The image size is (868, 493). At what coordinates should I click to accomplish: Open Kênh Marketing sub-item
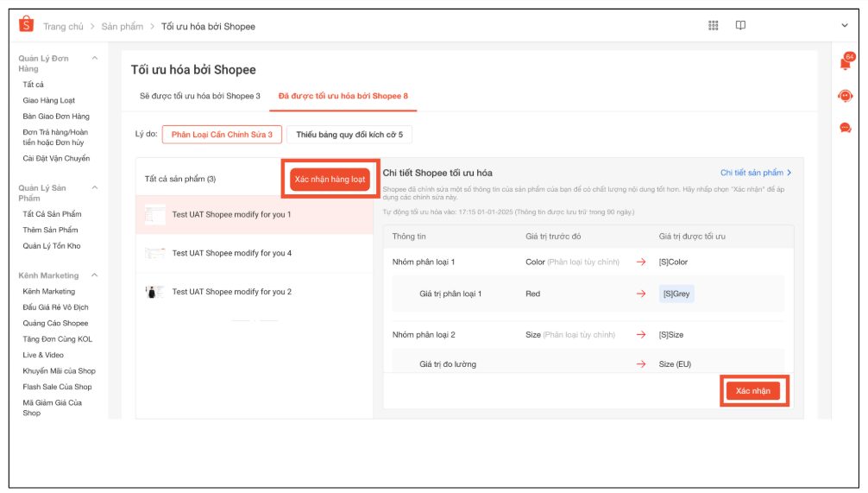(48, 291)
